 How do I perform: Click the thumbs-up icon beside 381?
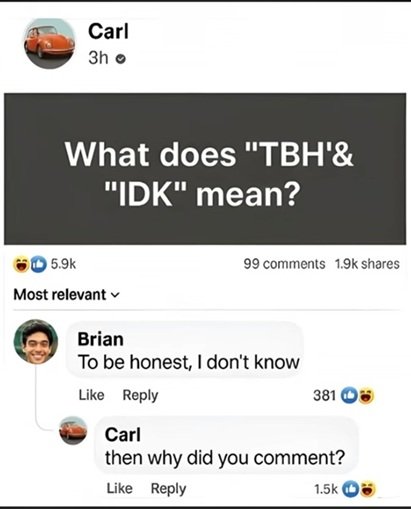tap(349, 395)
